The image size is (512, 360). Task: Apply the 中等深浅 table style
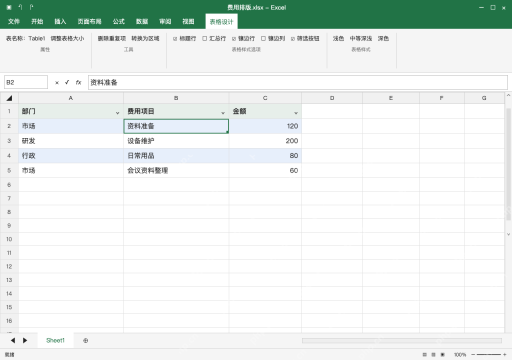coord(361,38)
